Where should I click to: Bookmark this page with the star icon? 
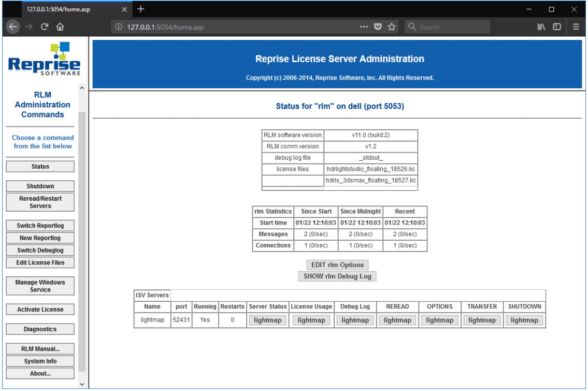[x=392, y=26]
